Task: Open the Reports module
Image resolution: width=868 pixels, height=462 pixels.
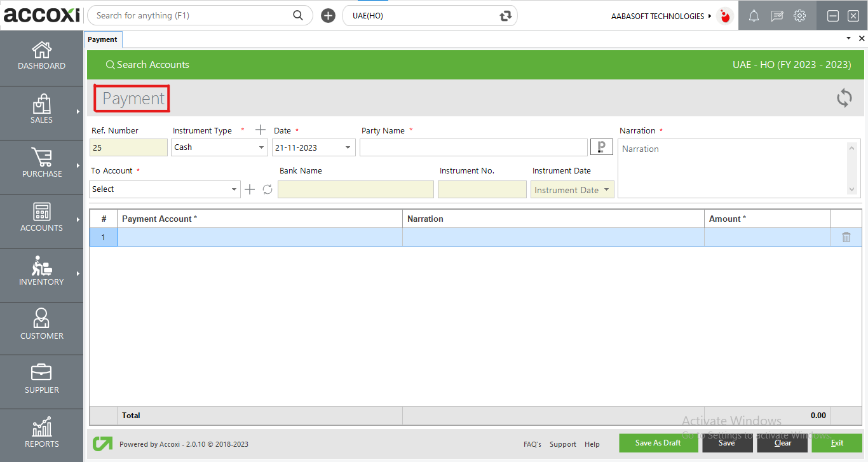Action: click(x=41, y=434)
